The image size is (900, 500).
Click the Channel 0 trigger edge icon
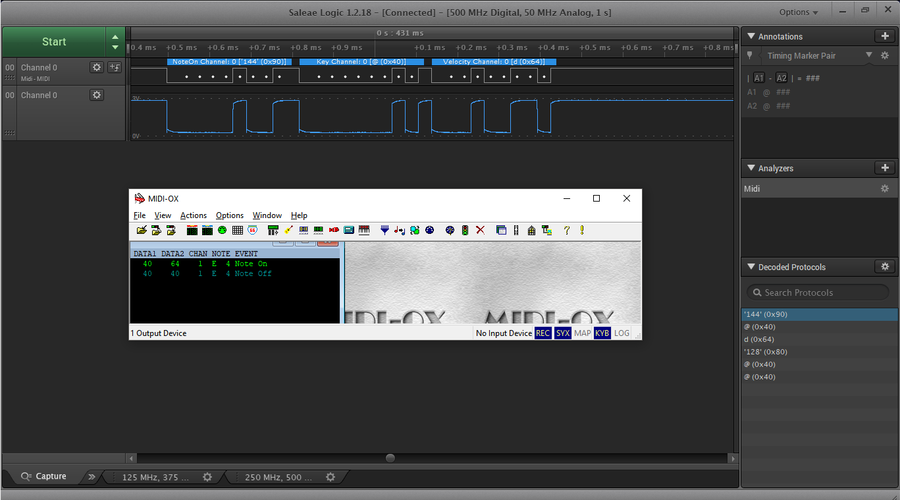(114, 67)
